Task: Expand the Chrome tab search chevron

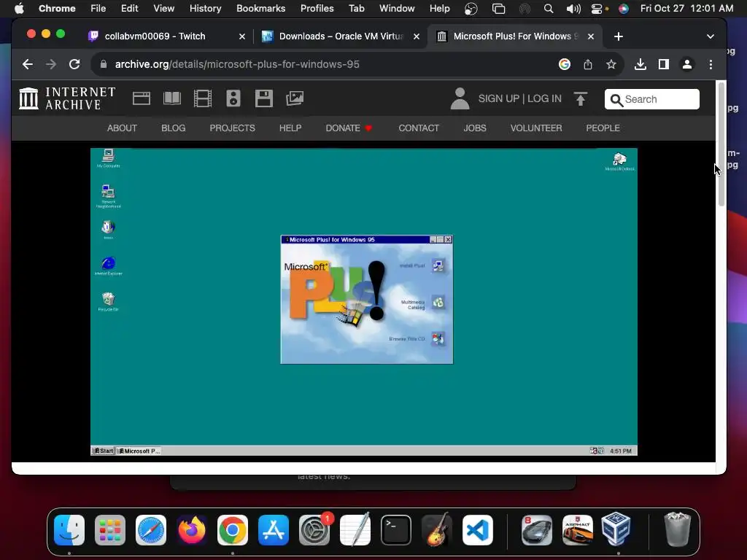Action: tap(711, 36)
